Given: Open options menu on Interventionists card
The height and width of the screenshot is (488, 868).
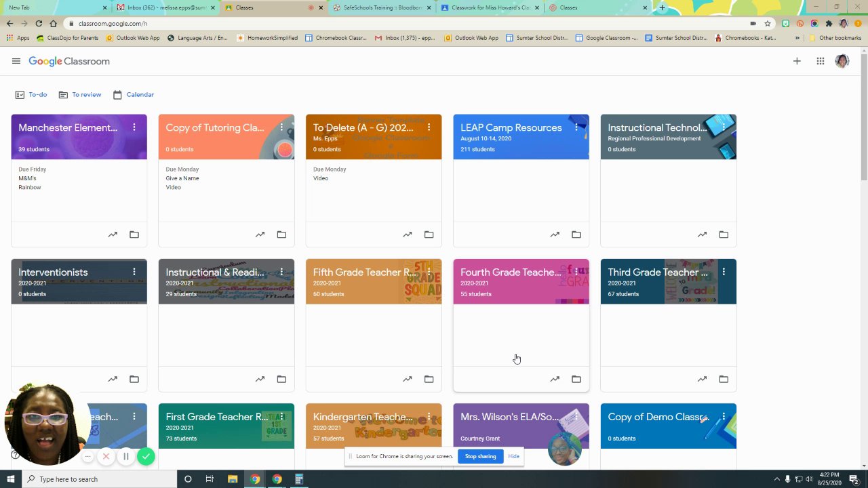Looking at the screenshot, I should coord(134,272).
